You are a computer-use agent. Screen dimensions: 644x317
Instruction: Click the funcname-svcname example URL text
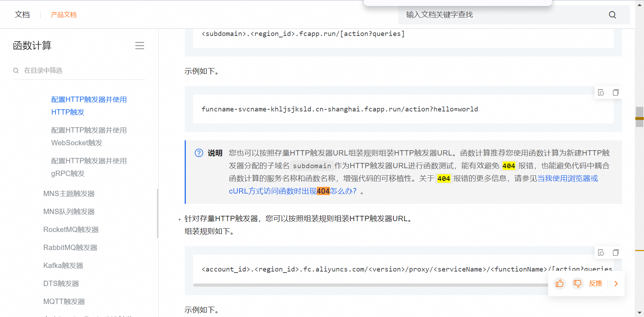point(339,109)
